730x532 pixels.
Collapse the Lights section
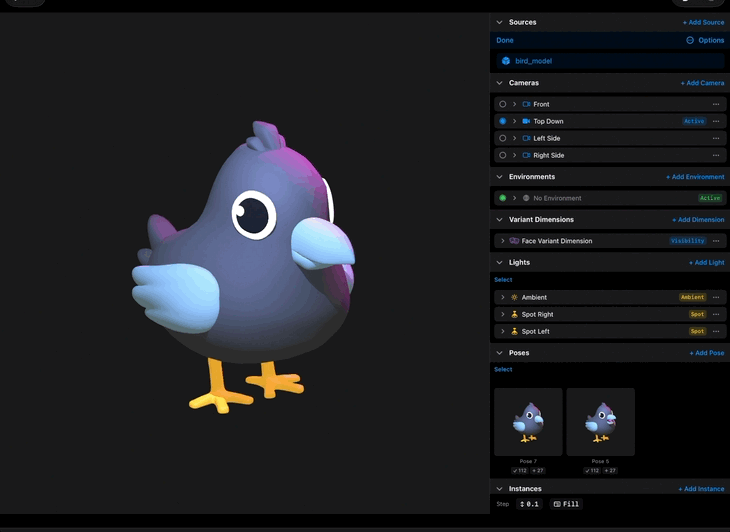coord(500,263)
